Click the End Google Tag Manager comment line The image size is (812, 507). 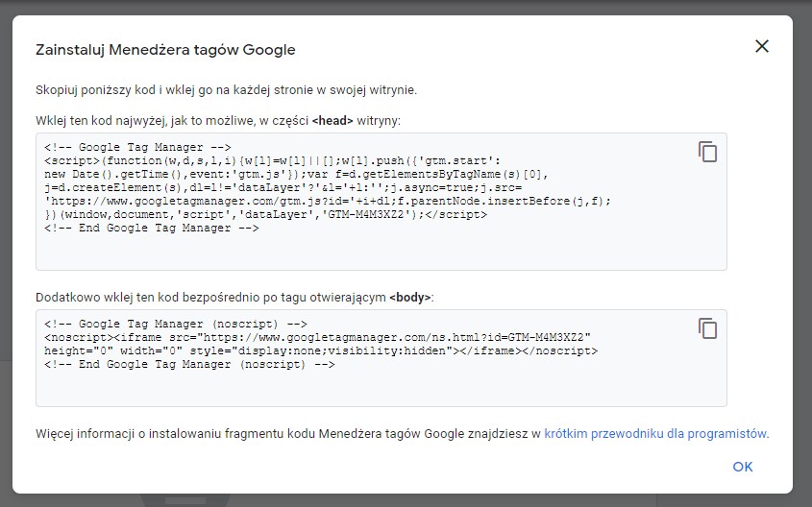[x=151, y=229]
